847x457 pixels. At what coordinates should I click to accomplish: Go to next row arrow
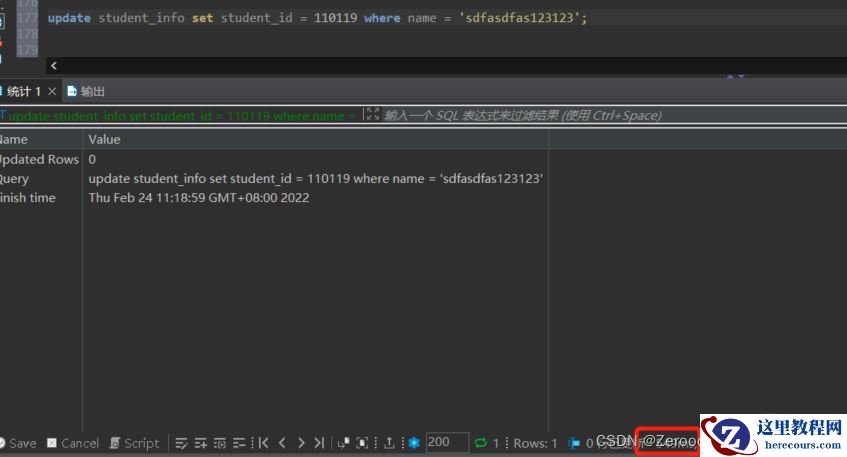click(x=301, y=443)
